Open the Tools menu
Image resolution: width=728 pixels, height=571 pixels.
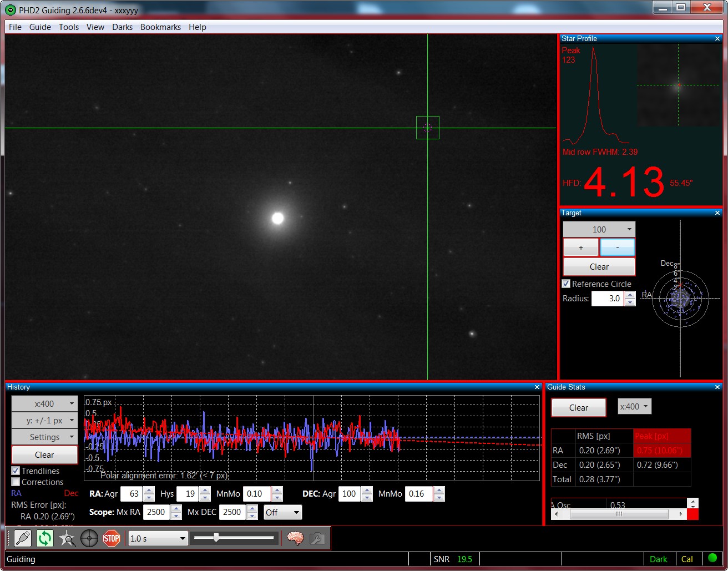pos(69,27)
